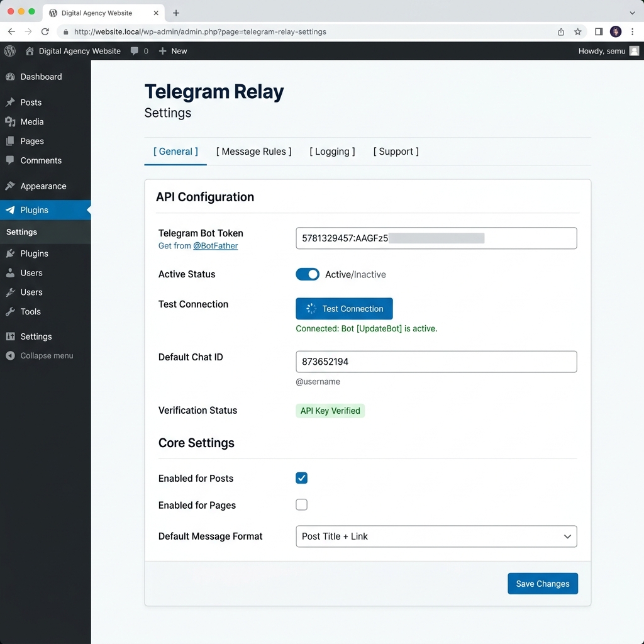Open the comments bubble in admin bar
This screenshot has height=644, width=644.
(x=135, y=51)
